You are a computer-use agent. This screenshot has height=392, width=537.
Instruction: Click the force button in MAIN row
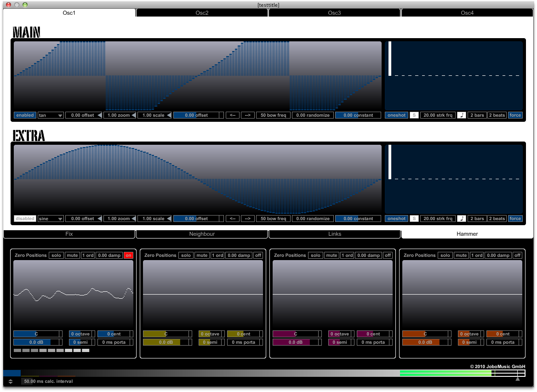coord(515,115)
